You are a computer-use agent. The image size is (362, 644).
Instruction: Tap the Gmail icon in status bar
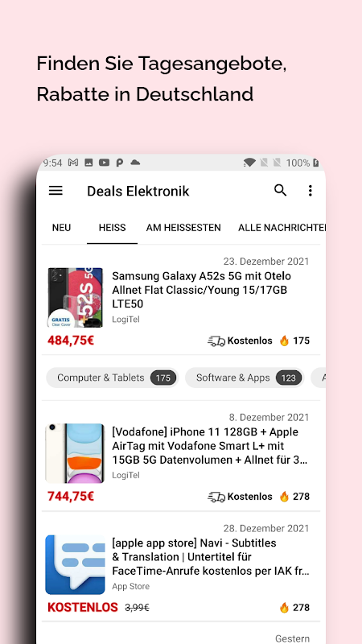tap(73, 163)
